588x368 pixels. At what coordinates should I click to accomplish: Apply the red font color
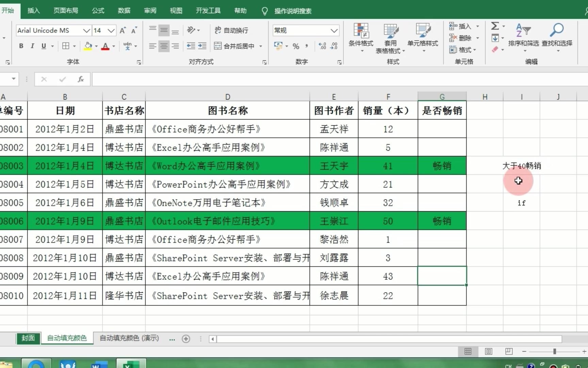tap(105, 46)
